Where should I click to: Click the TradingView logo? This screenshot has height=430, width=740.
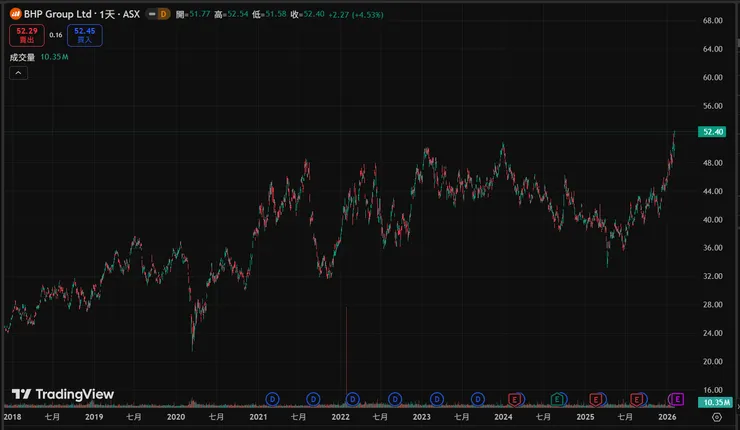click(x=62, y=395)
